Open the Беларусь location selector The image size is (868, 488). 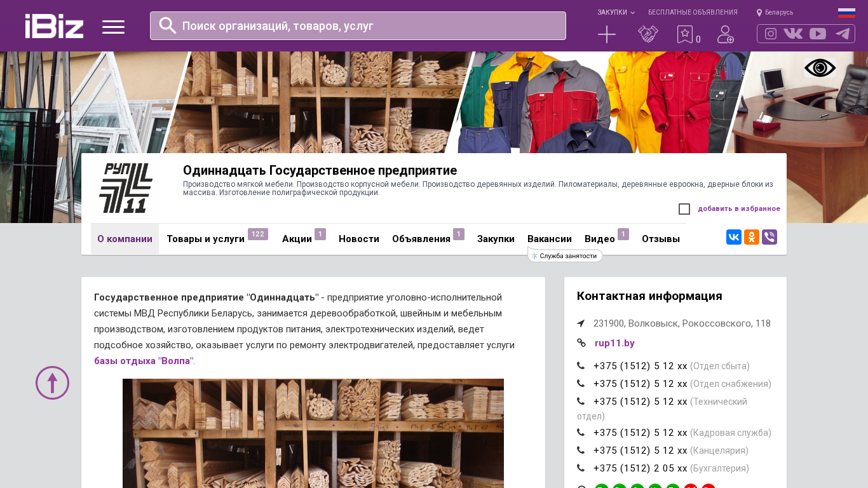coord(775,12)
